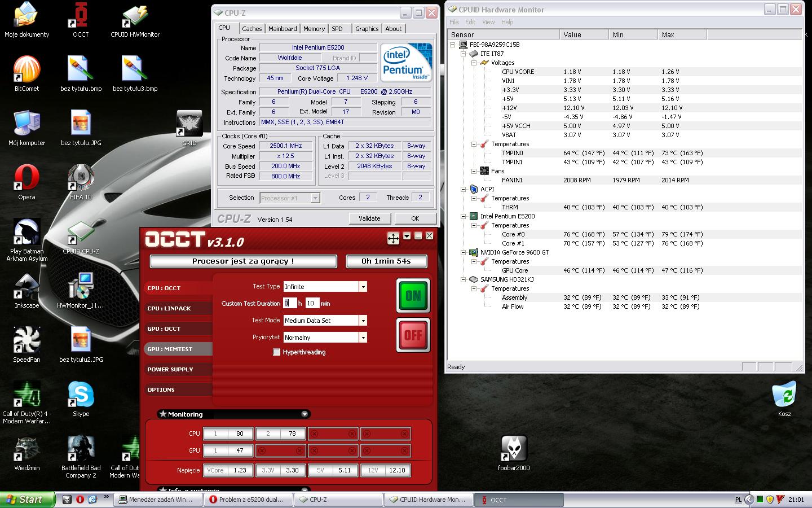Viewport: 812px width, 508px height.
Task: Open the Mój komputer icon
Action: coord(27,128)
